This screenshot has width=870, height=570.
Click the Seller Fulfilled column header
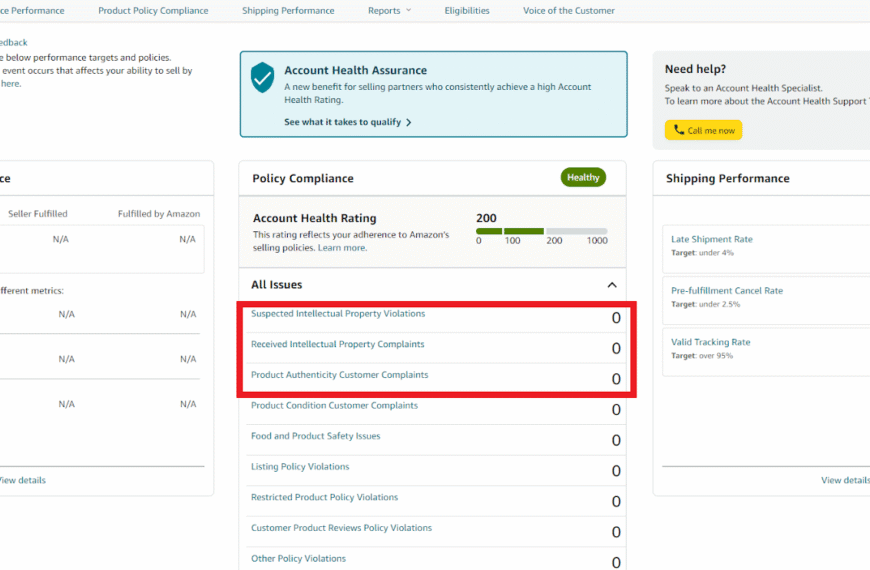click(38, 214)
